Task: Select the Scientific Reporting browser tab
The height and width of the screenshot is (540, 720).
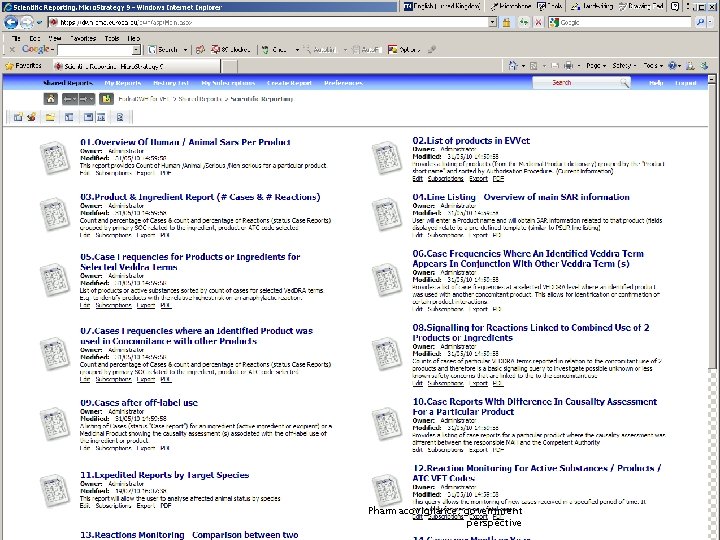Action: point(136,66)
